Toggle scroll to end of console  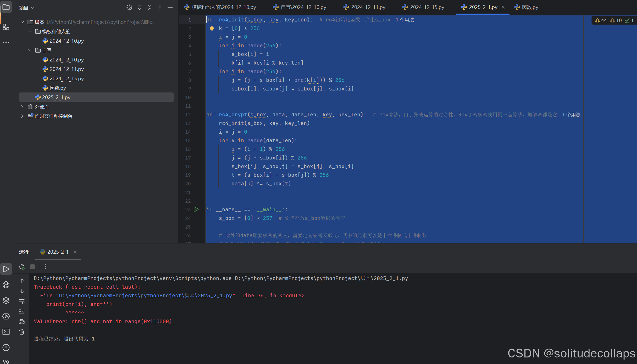(22, 311)
